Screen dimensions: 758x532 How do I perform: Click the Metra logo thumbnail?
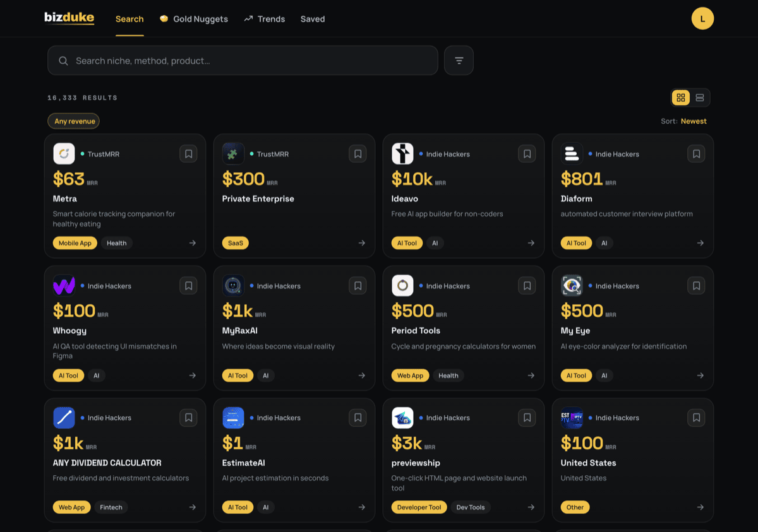[64, 154]
